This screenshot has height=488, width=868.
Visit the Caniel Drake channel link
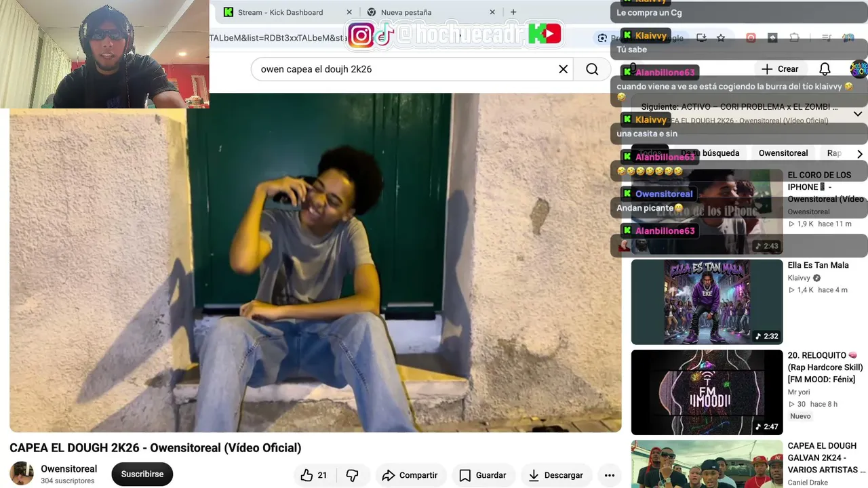click(x=808, y=483)
